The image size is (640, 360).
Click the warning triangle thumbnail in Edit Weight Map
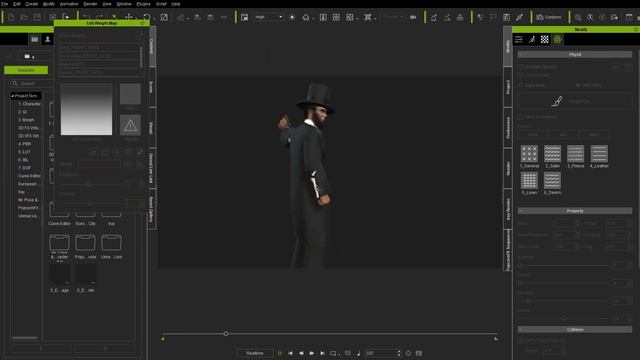pyautogui.click(x=130, y=125)
